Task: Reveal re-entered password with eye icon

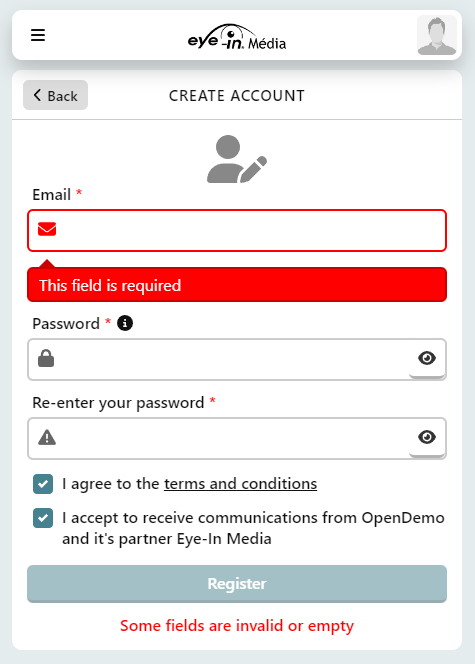Action: [427, 437]
